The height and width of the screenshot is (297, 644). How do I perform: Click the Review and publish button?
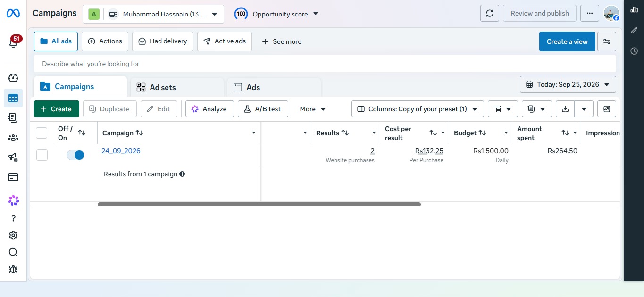point(540,13)
